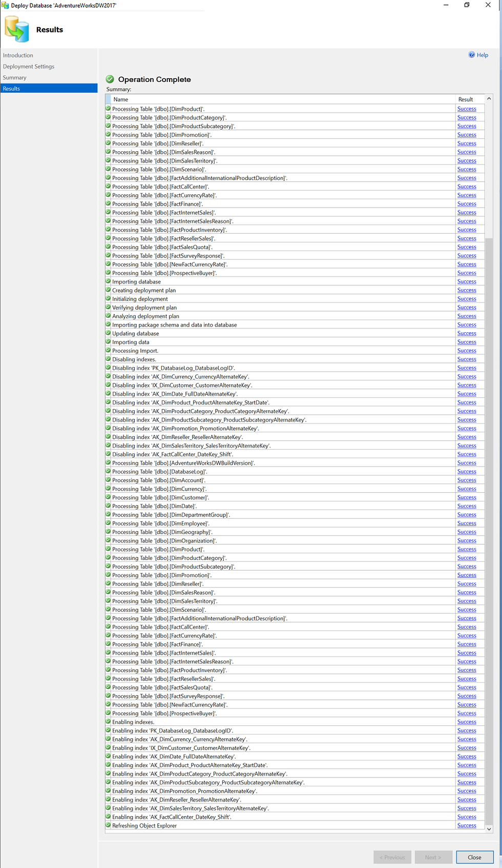
Task: Select row Enabling index 'AK_DimPromotion_PromotionAlternateKey'
Action: point(295,791)
